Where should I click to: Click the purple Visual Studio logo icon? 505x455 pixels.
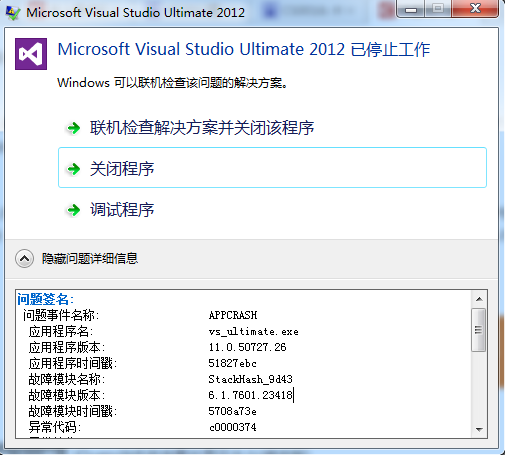point(31,54)
